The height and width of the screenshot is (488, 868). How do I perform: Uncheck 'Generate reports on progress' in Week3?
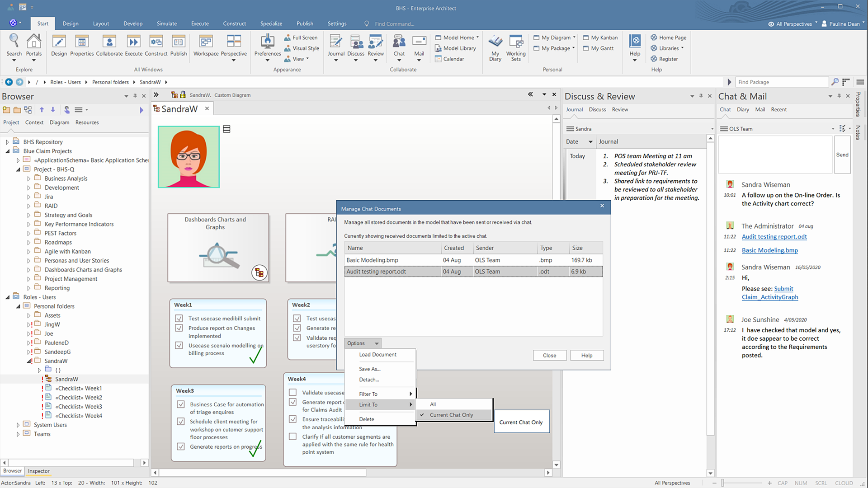point(181,446)
